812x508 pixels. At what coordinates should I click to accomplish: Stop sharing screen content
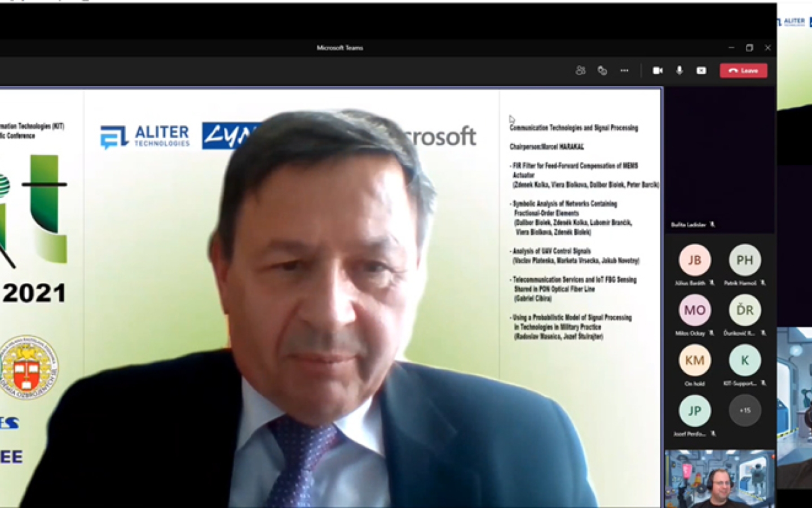(701, 71)
